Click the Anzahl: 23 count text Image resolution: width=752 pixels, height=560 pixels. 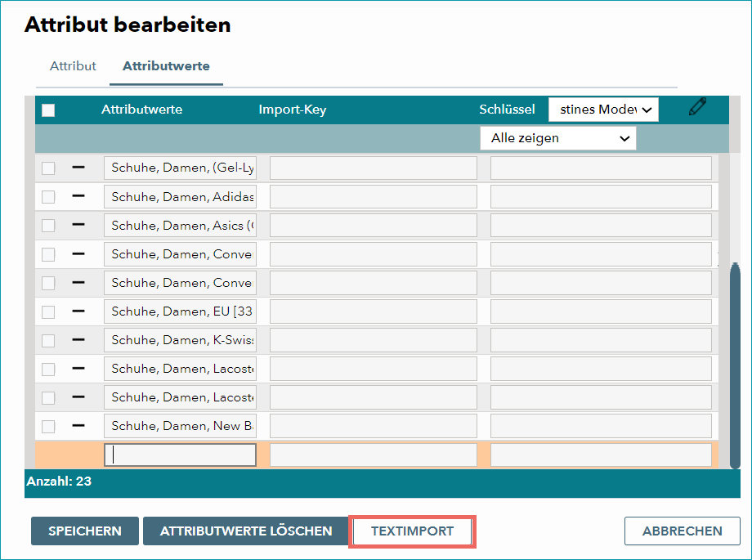coord(59,481)
